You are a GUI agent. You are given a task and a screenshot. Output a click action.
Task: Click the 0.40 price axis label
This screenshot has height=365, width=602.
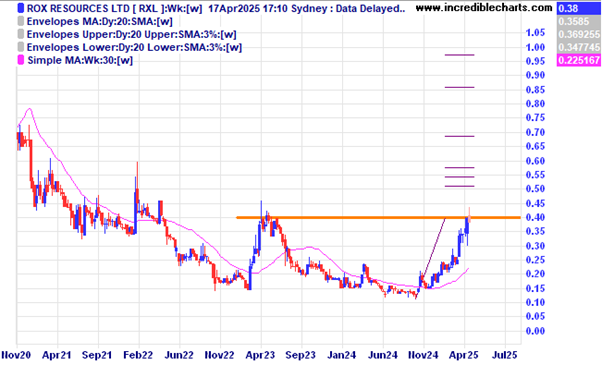click(x=535, y=217)
